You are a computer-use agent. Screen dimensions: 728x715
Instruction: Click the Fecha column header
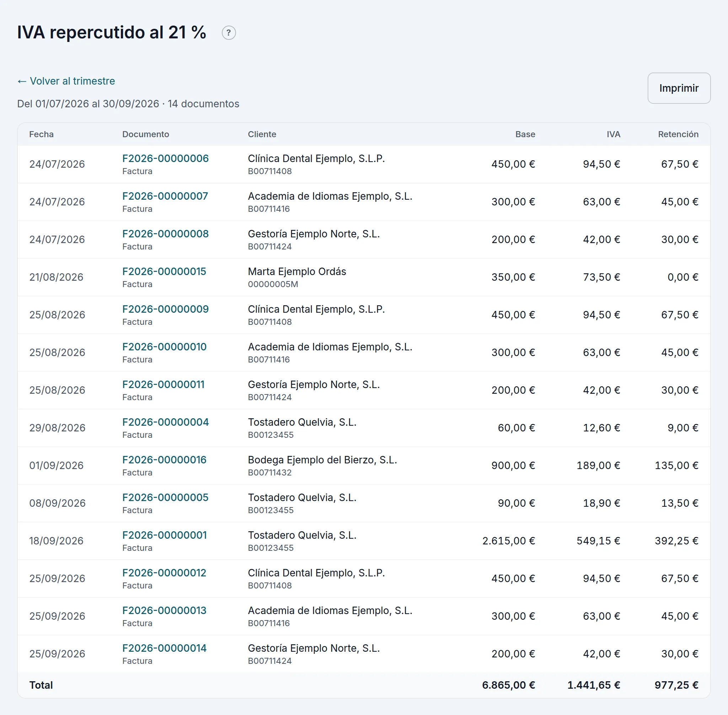(x=41, y=134)
